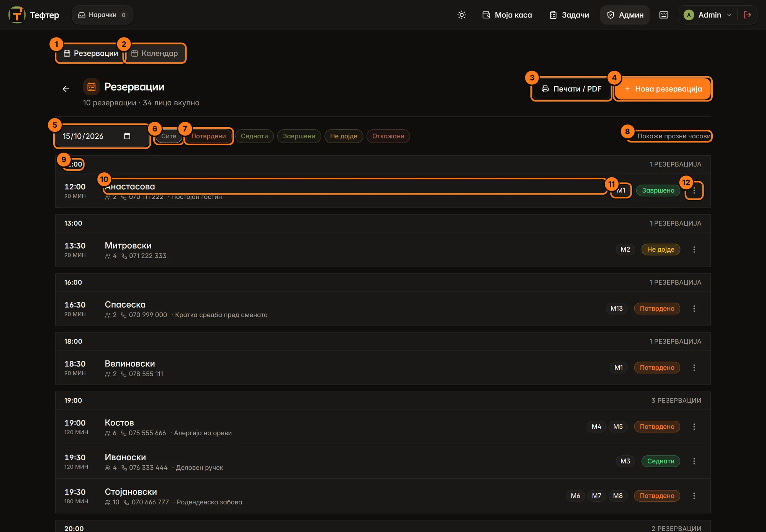Open options menu for Стојановски reservation
This screenshot has width=766, height=532.
[694, 496]
